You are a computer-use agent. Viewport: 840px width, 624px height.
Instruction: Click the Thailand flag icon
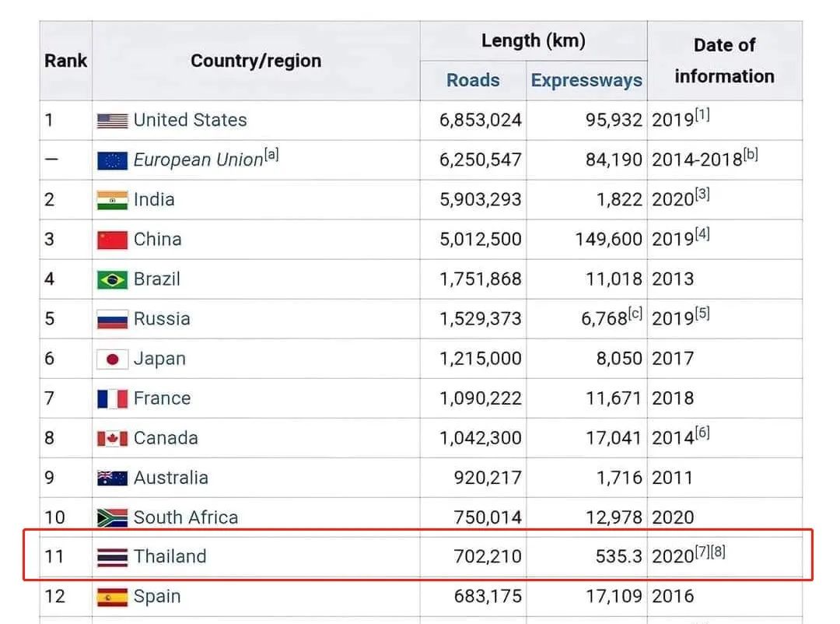[112, 557]
